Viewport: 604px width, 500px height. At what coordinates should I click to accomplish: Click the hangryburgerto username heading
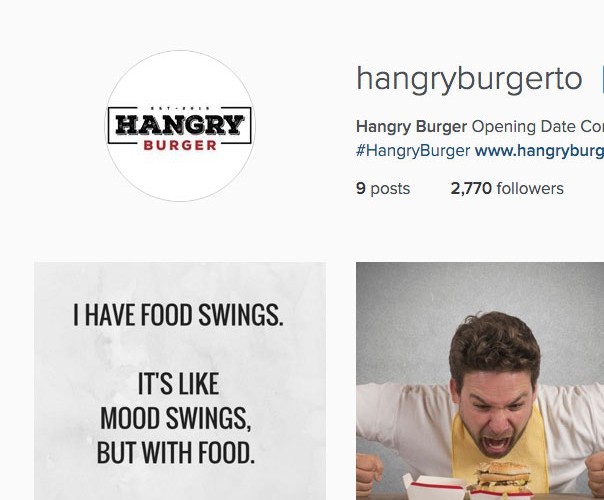point(469,79)
